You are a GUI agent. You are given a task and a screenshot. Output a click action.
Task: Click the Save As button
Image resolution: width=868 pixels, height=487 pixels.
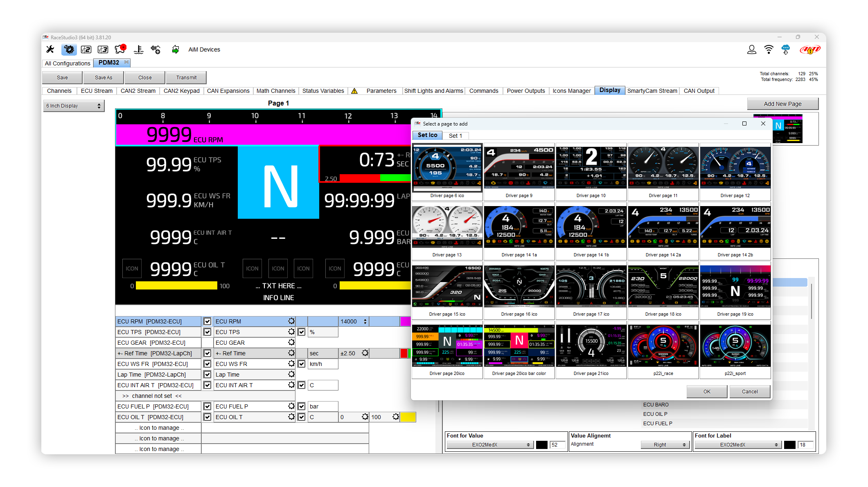[x=104, y=77]
